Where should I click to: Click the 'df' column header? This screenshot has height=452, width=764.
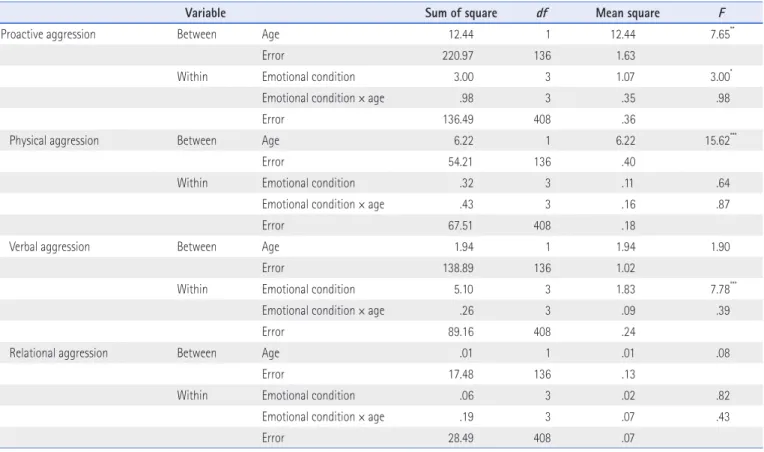pyautogui.click(x=542, y=13)
